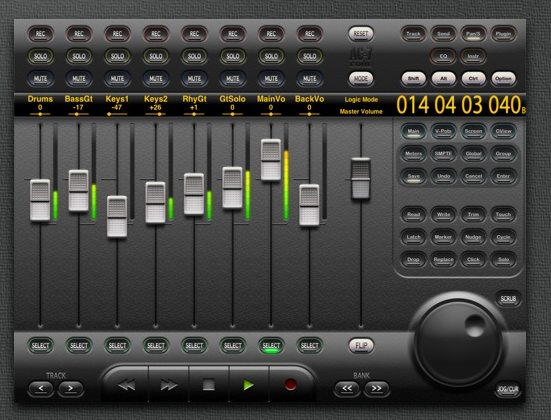Screen dimensions: 551x420
Task: Click the Screen button
Action: click(x=473, y=131)
